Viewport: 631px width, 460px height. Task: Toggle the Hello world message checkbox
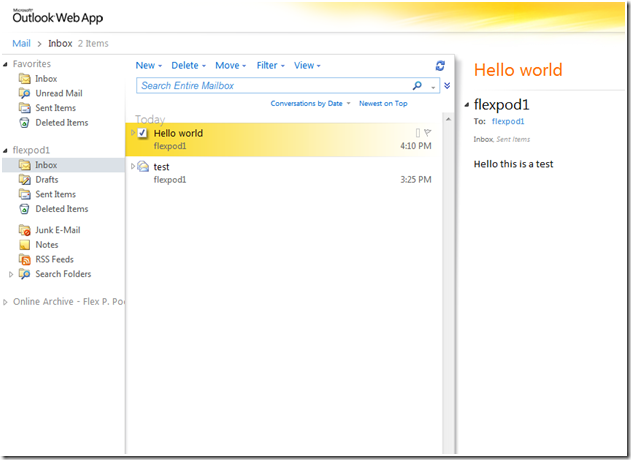point(142,133)
